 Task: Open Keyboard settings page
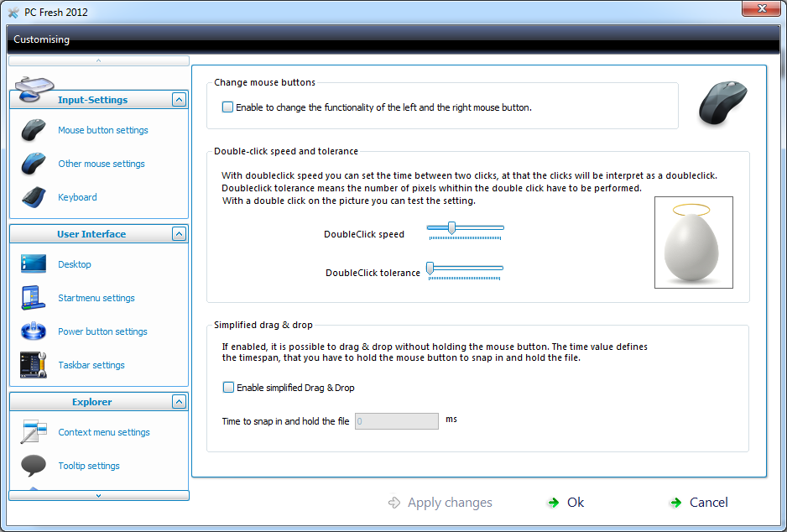point(77,197)
